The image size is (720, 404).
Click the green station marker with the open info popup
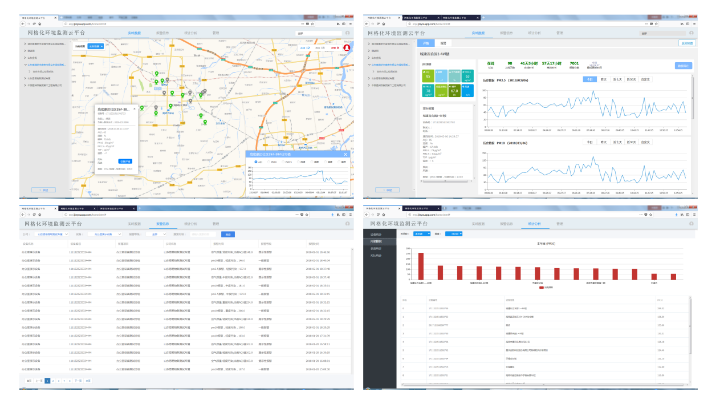click(x=141, y=106)
